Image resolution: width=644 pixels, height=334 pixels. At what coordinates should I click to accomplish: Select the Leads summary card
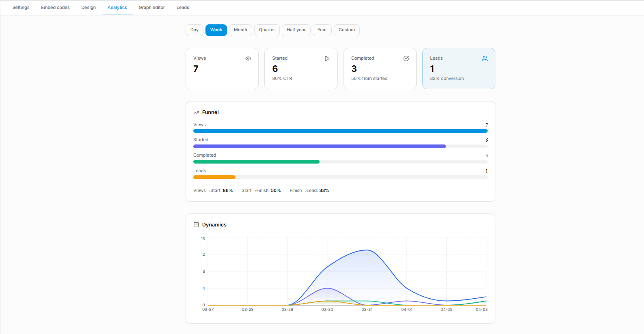(458, 69)
